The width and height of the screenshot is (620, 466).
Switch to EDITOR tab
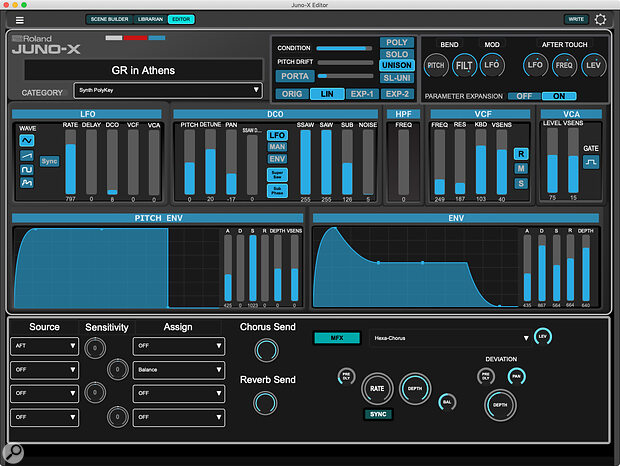[181, 19]
